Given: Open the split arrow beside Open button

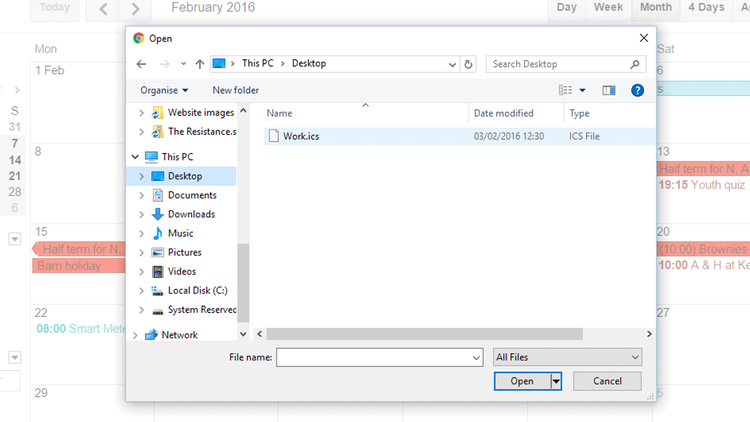Looking at the screenshot, I should 557,381.
